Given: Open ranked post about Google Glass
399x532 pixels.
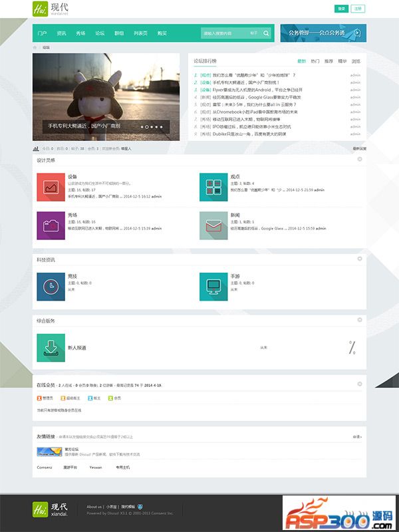Looking at the screenshot, I should (x=257, y=97).
